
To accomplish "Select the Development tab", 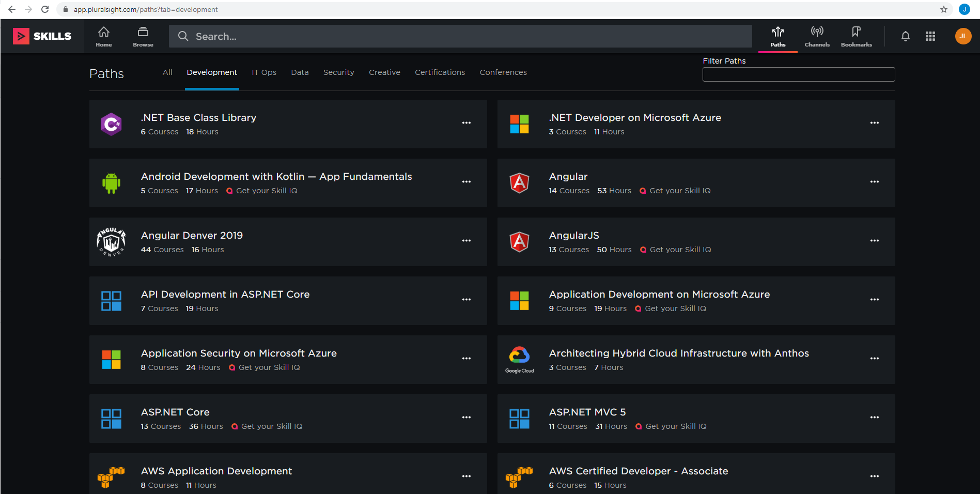I will click(x=212, y=72).
